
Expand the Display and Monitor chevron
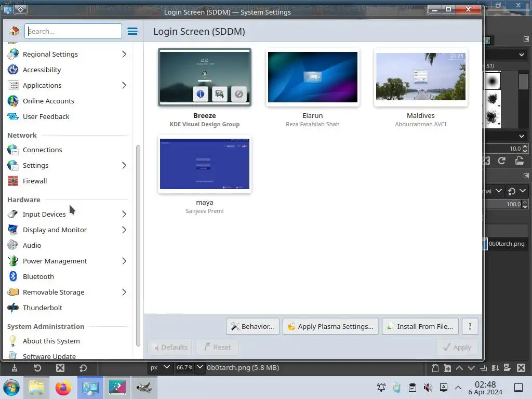(x=124, y=230)
